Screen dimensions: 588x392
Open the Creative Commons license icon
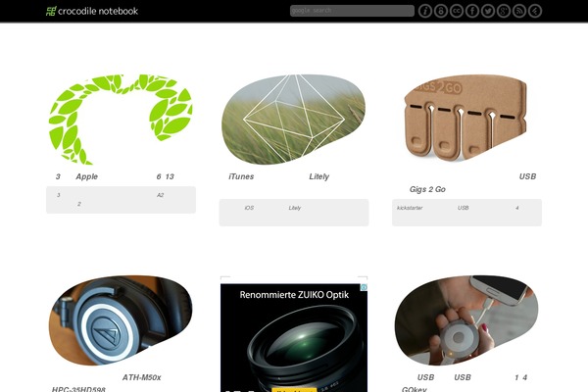click(x=457, y=11)
